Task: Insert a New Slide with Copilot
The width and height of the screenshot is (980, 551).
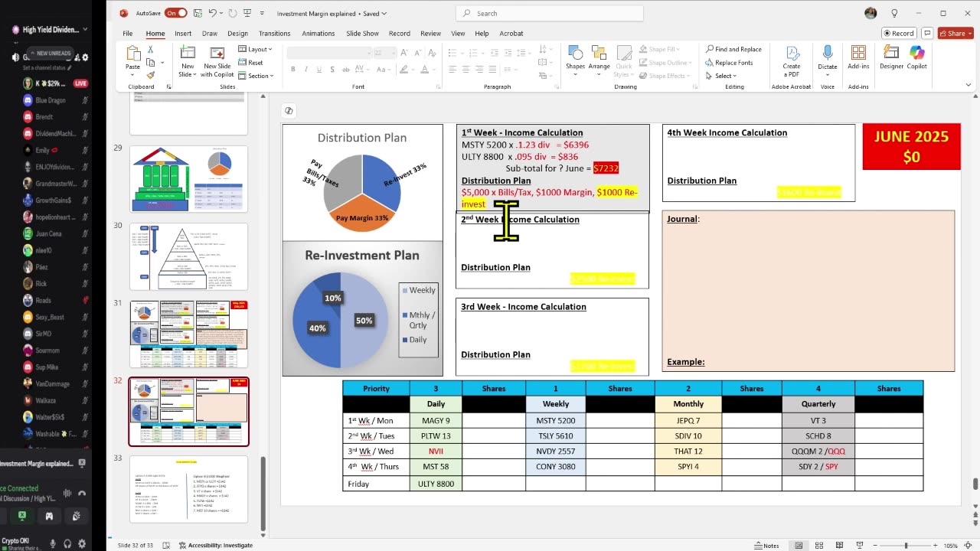Action: click(x=218, y=61)
